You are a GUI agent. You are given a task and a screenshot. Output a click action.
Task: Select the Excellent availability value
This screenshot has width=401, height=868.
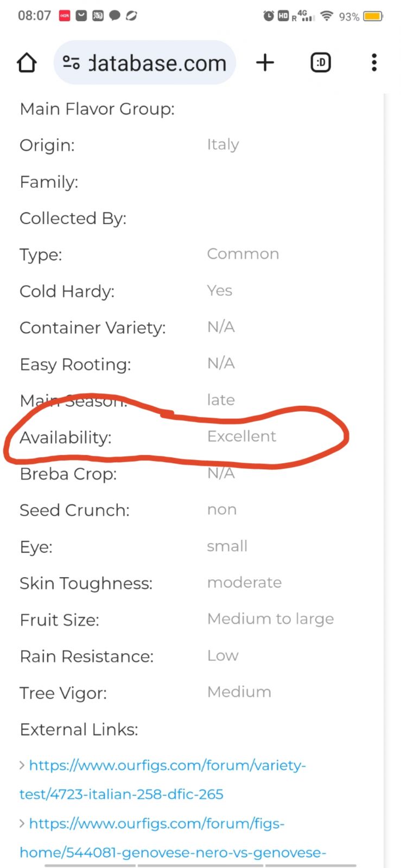(241, 436)
